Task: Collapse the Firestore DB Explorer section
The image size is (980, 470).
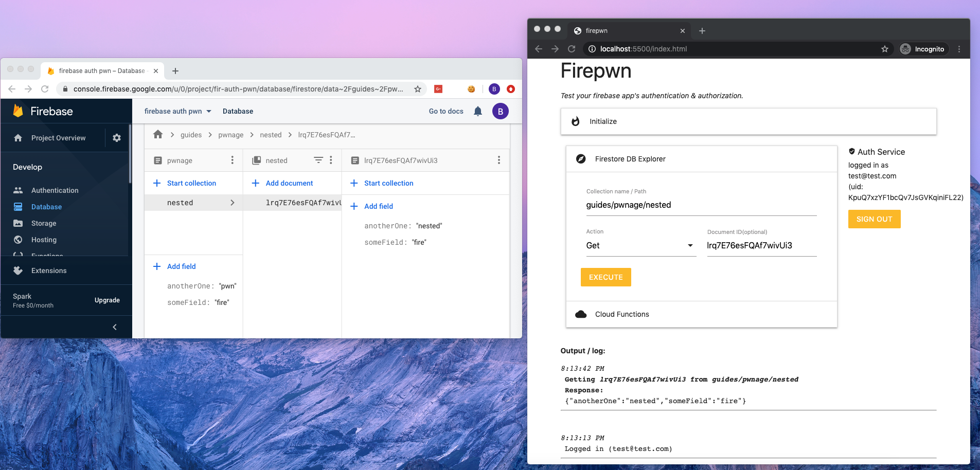Action: coord(702,159)
